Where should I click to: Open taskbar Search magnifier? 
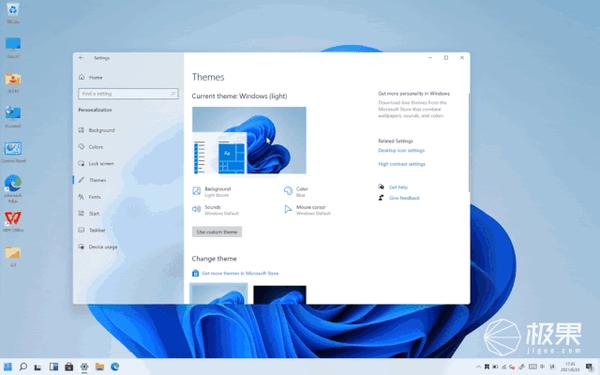[x=23, y=367]
